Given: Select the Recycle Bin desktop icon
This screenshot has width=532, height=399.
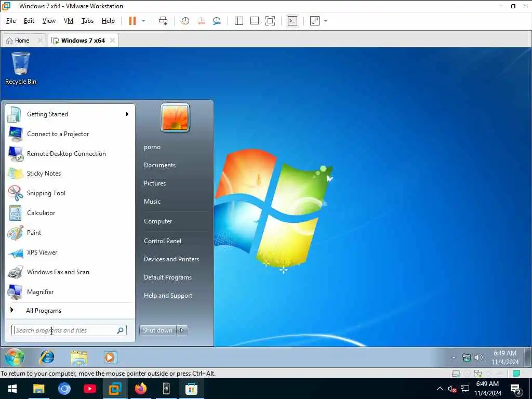Looking at the screenshot, I should pos(21,68).
